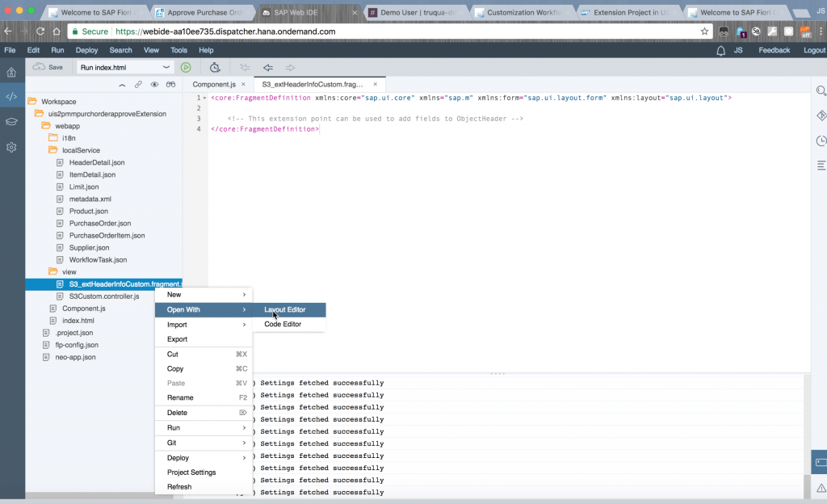This screenshot has width=827, height=504.
Task: Choose Layout Editor from Open With submenu
Action: point(288,309)
